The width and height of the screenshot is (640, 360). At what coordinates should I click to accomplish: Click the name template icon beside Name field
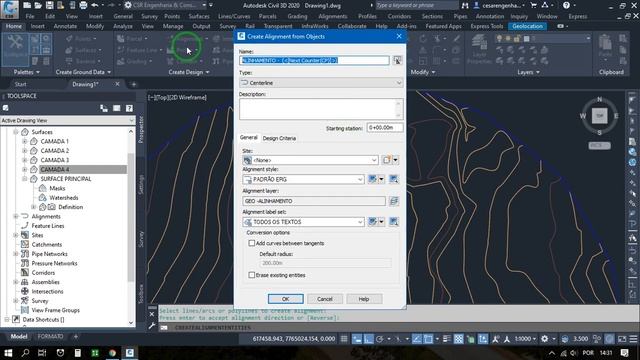pos(397,60)
